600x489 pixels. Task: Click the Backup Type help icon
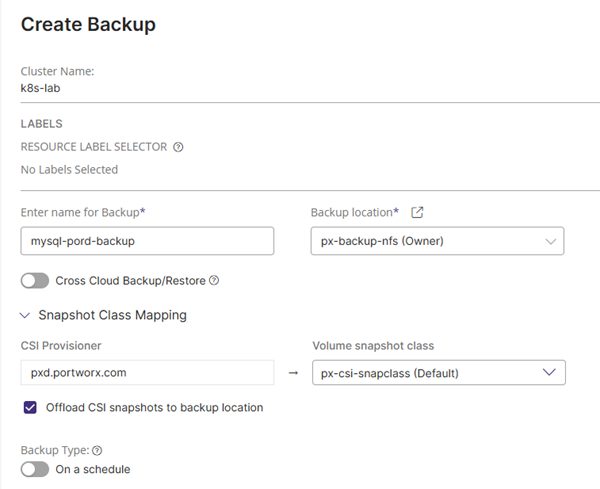point(97,451)
